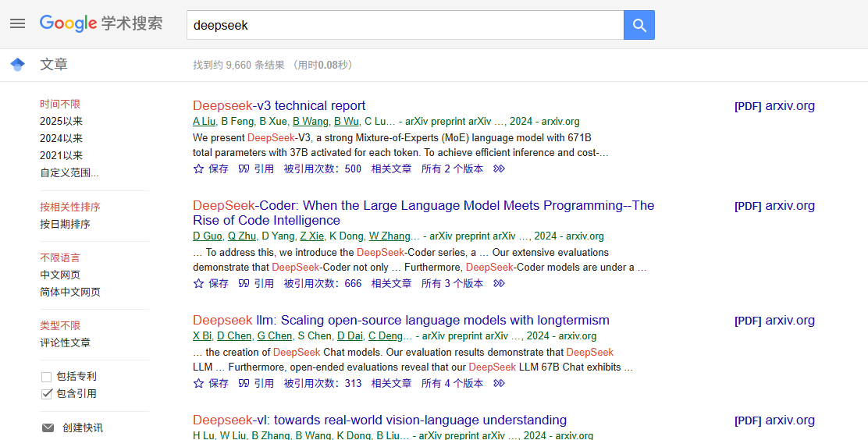This screenshot has height=440, width=868.
Task: Click the search box containing deepseek
Action: [x=405, y=25]
